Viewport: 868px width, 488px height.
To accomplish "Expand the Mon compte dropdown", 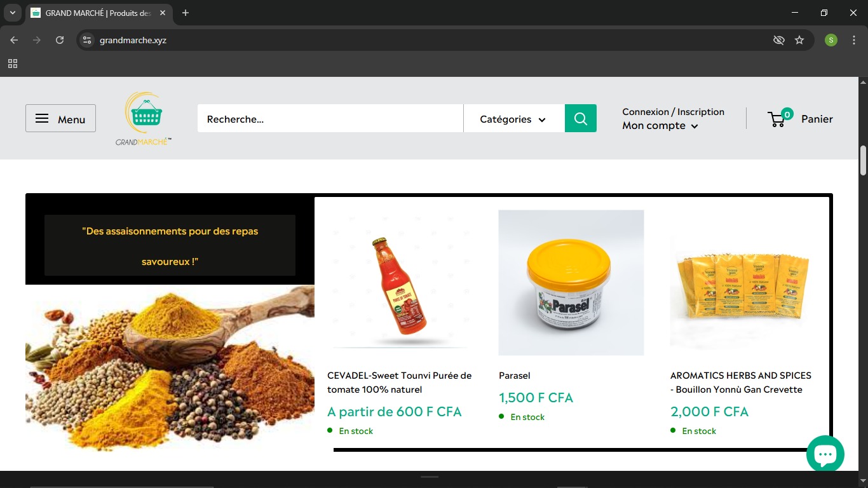I will tap(660, 126).
